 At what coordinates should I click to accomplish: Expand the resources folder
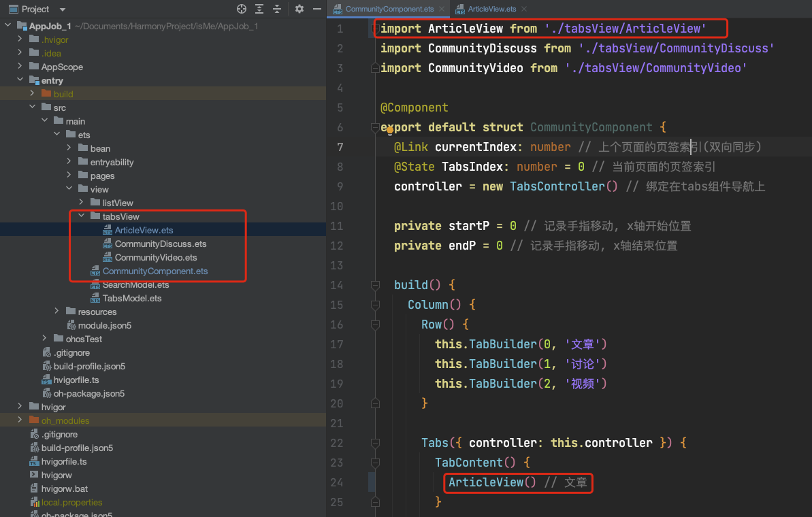[57, 311]
